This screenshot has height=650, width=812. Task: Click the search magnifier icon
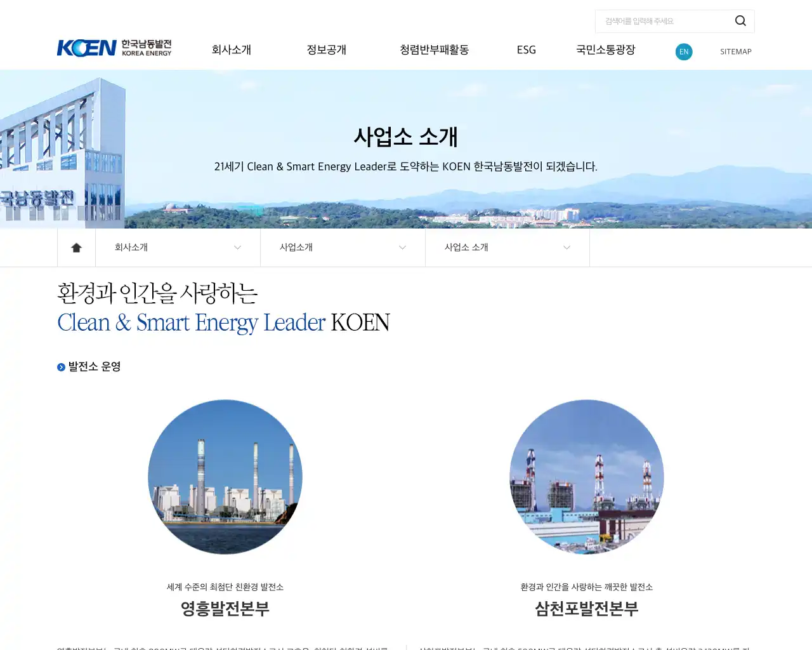(740, 21)
